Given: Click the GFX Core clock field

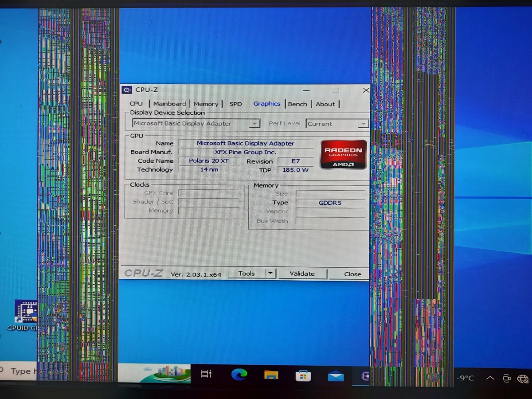Looking at the screenshot, I should click(209, 193).
